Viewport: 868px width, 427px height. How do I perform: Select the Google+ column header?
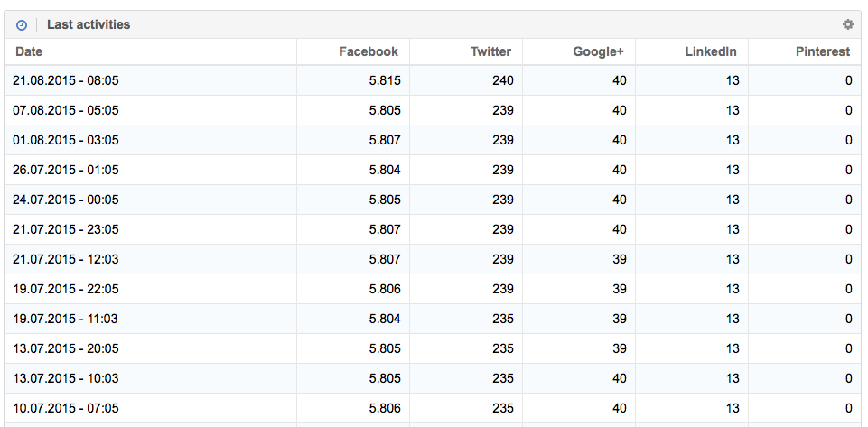coord(598,52)
